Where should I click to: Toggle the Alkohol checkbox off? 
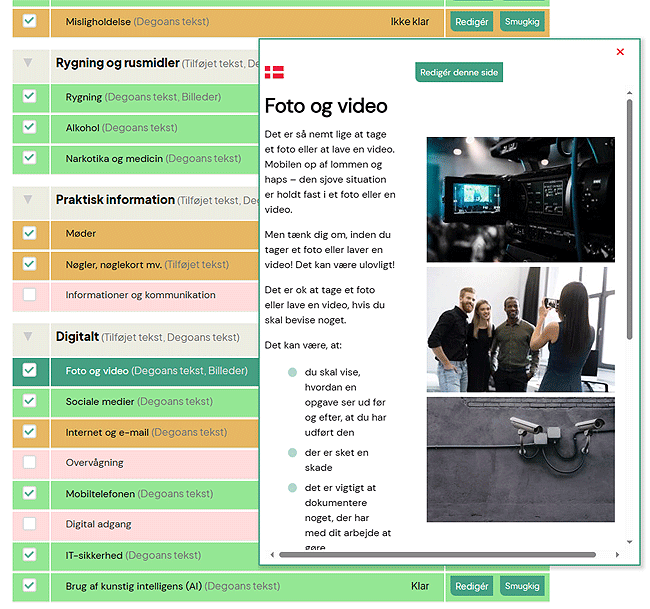(29, 127)
